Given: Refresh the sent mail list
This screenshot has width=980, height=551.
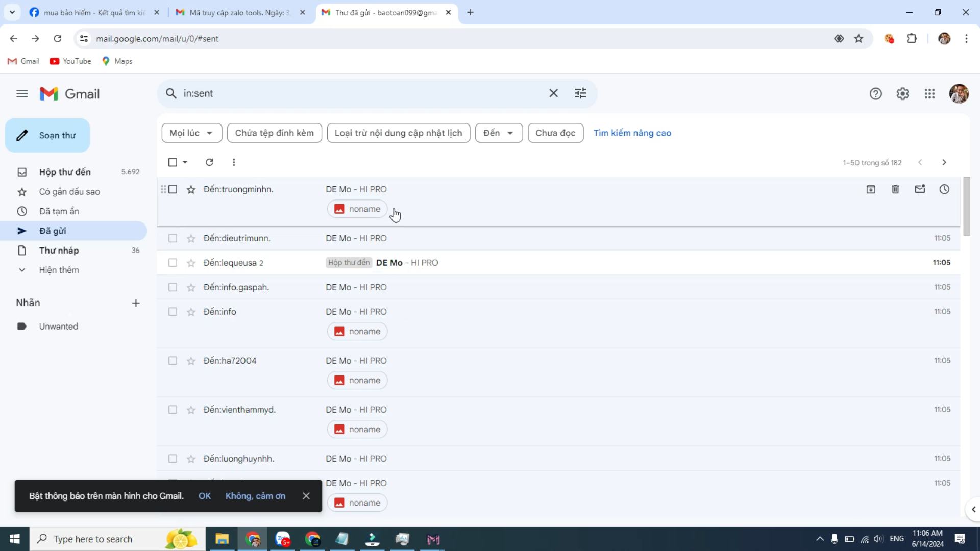Looking at the screenshot, I should point(209,162).
